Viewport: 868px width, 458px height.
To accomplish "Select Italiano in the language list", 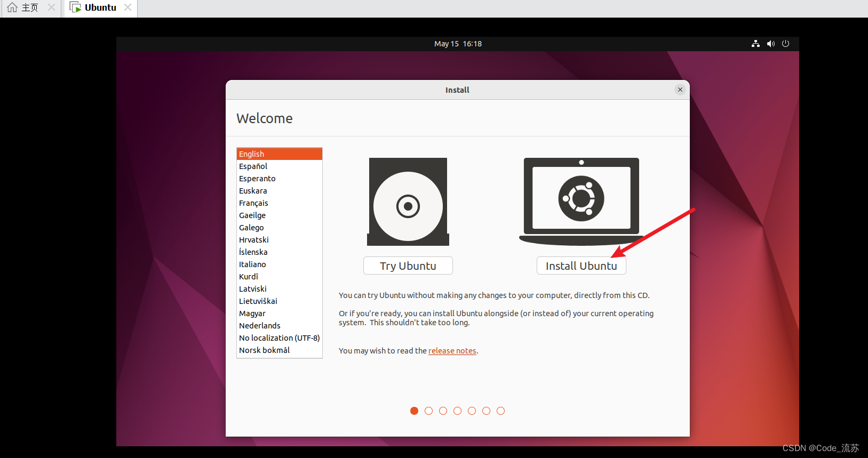I will (280, 264).
